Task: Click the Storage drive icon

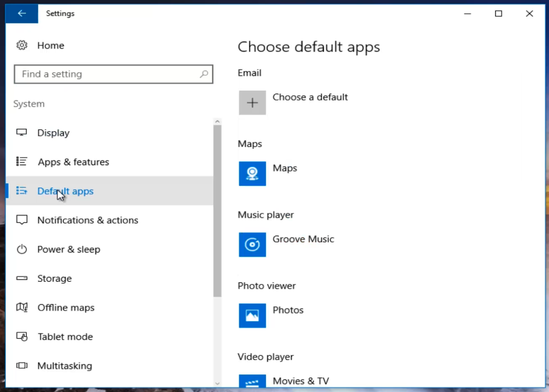Action: point(21,278)
